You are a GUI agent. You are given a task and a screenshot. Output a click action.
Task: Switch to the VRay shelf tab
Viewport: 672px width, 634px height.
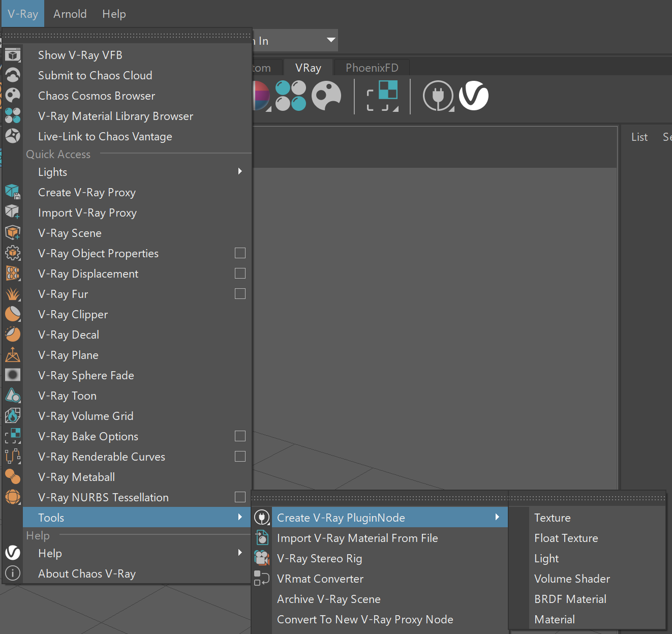pos(308,68)
